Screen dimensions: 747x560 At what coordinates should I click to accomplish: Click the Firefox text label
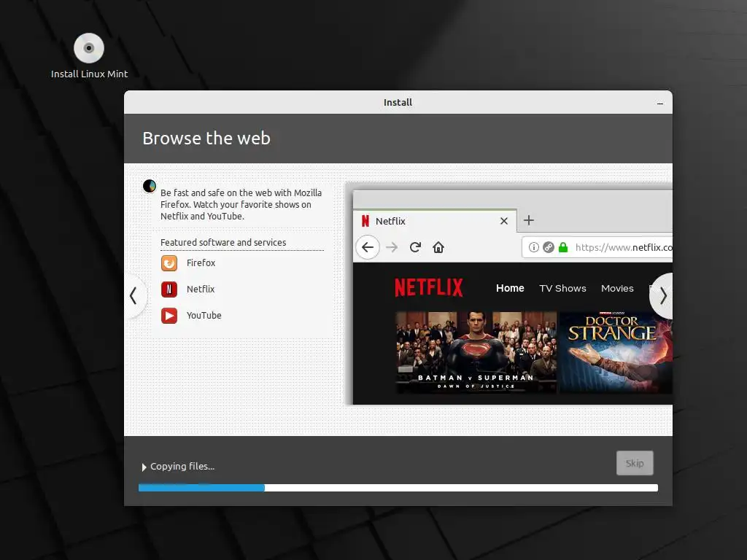pyautogui.click(x=201, y=262)
